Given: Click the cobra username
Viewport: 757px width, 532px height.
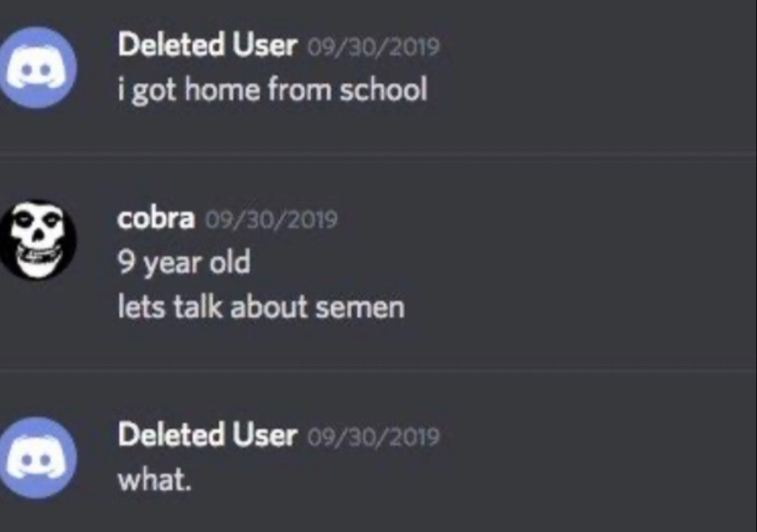Looking at the screenshot, I should [156, 219].
